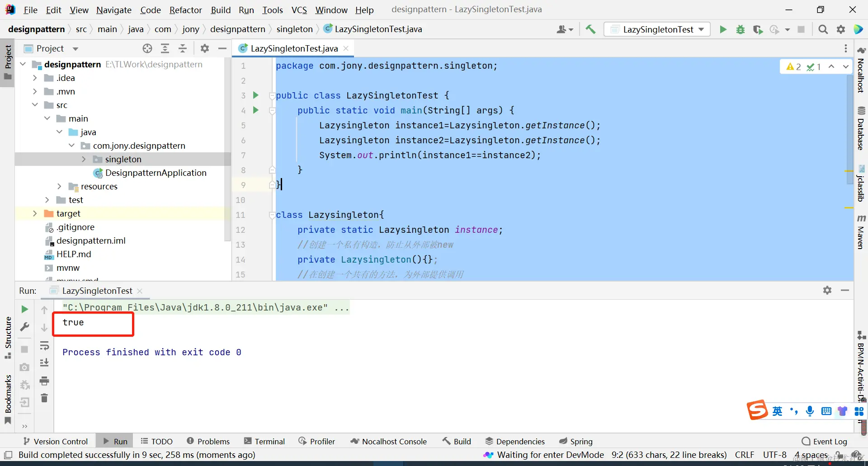
Task: Collapse all in Project panel
Action: [183, 48]
